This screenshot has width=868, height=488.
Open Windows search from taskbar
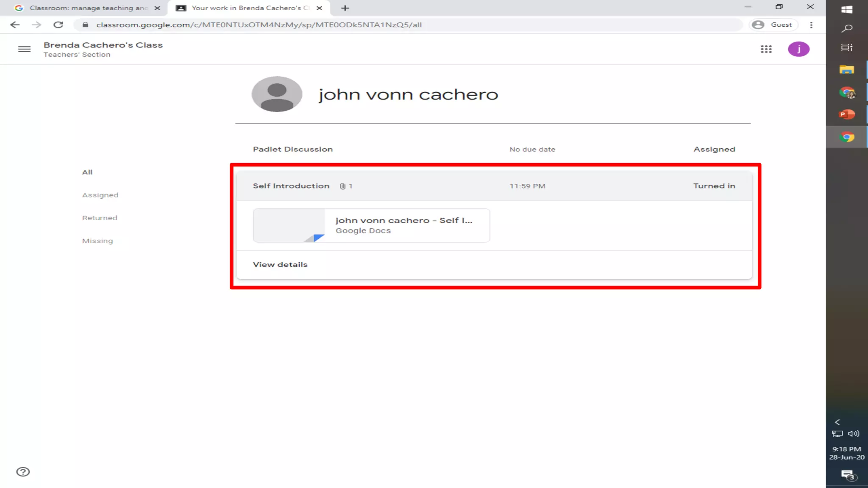point(847,28)
